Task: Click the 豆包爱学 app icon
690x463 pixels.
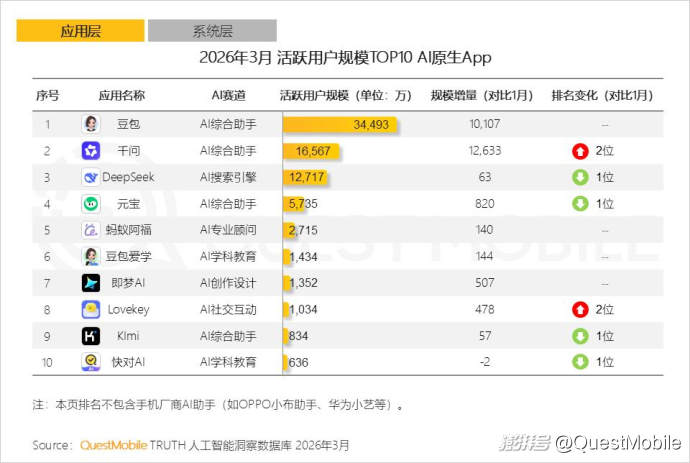Action: click(x=91, y=256)
